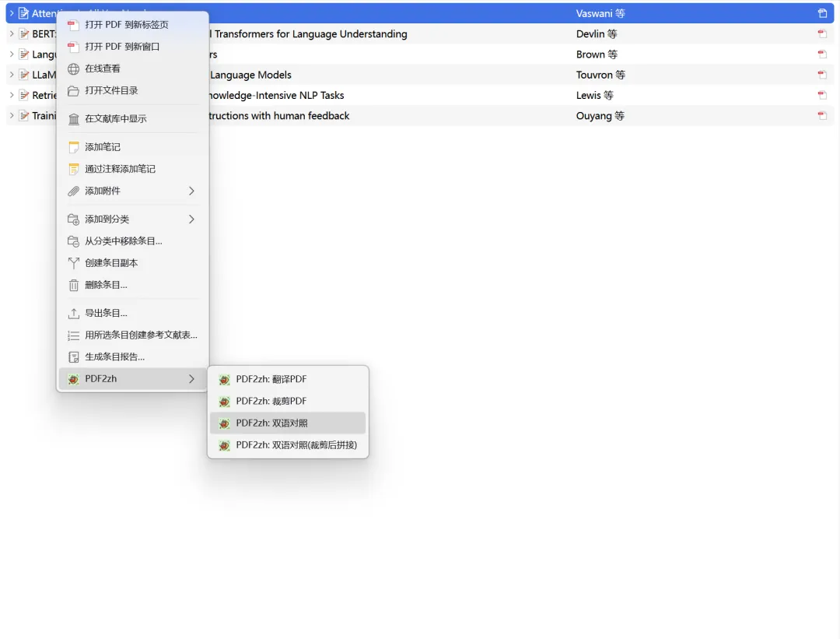840x639 pixels.
Task: Expand the selected Vaswani item row
Action: (11, 13)
